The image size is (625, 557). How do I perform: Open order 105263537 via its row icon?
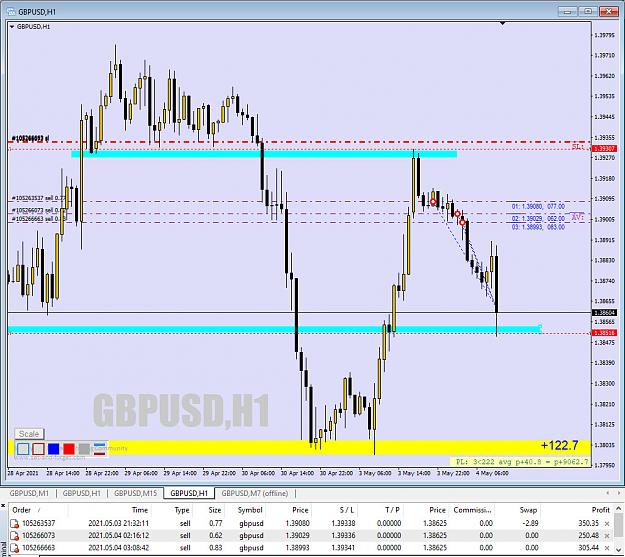[14, 523]
